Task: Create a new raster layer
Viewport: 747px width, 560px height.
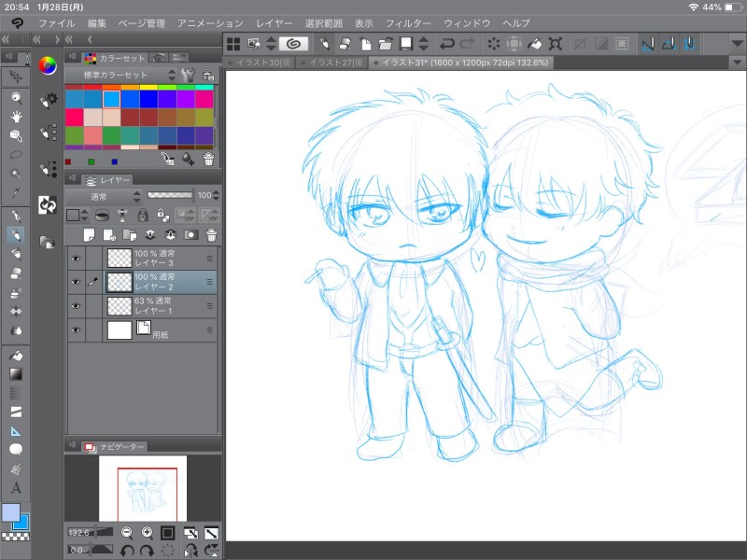Action: click(x=89, y=235)
